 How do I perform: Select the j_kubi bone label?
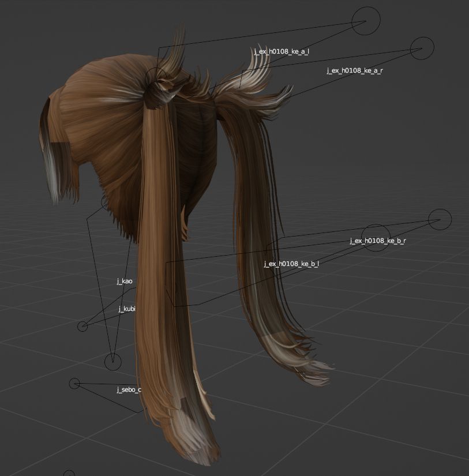tap(127, 309)
